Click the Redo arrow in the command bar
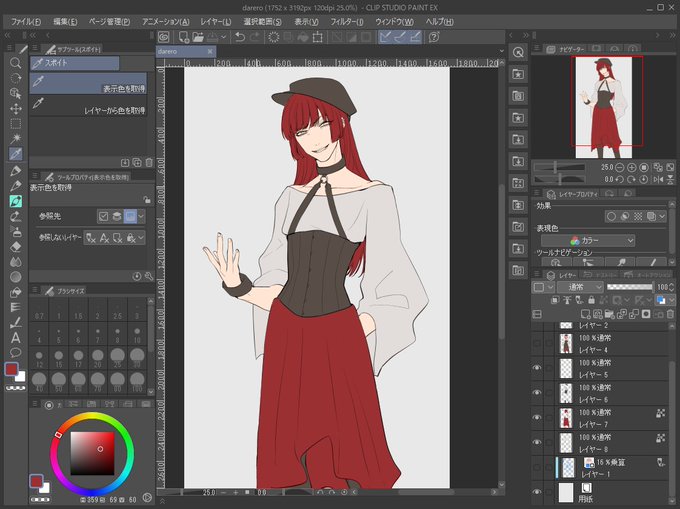The image size is (680, 509). point(255,37)
